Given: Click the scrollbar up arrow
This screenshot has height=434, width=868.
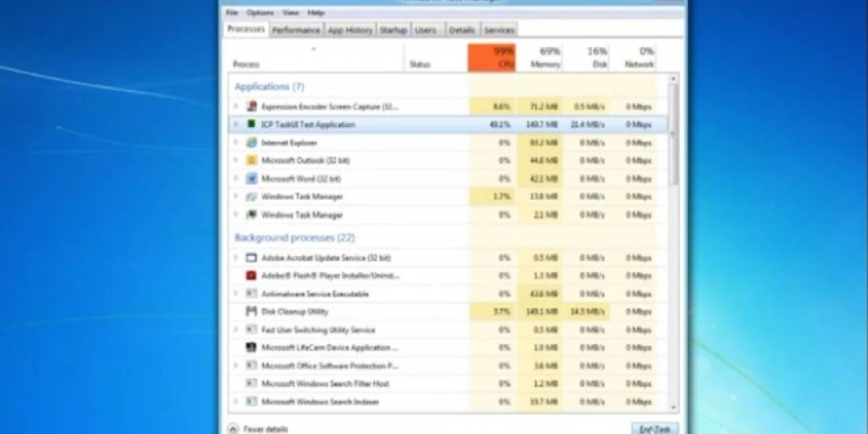Looking at the screenshot, I should [674, 78].
